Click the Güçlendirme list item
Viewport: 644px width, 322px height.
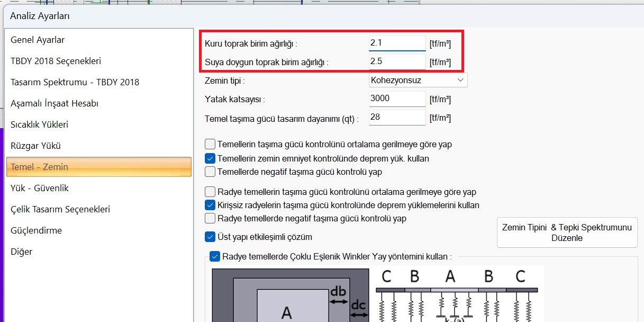pos(36,231)
